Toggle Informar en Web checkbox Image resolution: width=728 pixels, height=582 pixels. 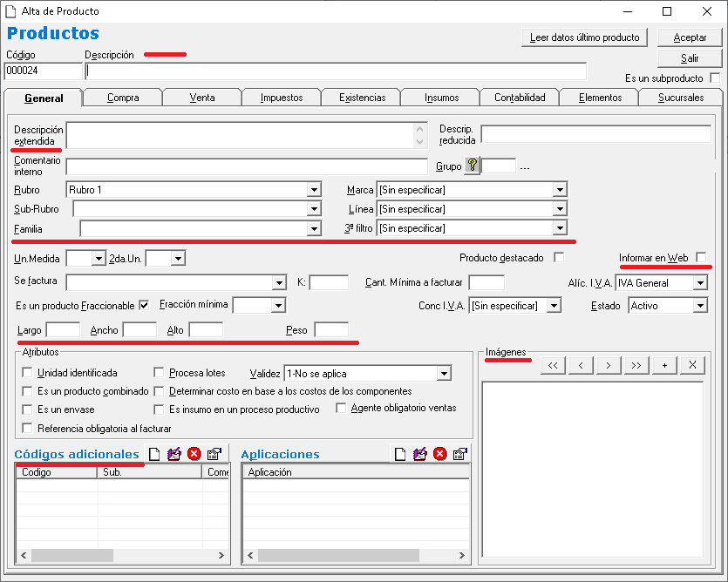point(702,258)
